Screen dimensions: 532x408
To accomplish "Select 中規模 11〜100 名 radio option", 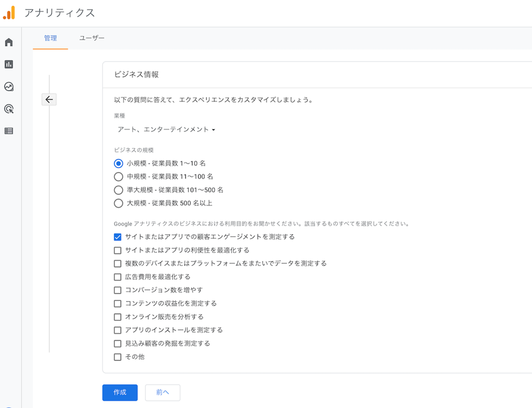I will [x=118, y=177].
